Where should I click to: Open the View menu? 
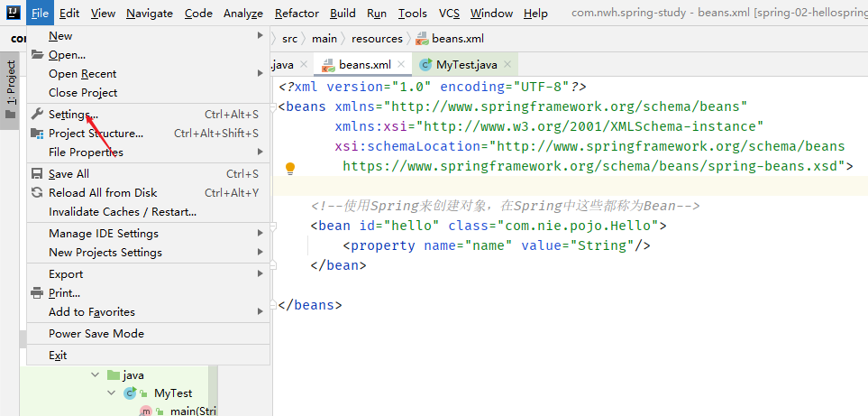(103, 14)
